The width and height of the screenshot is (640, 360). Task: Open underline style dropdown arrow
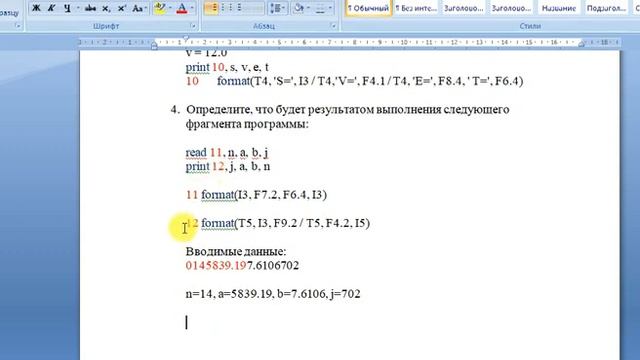click(77, 8)
